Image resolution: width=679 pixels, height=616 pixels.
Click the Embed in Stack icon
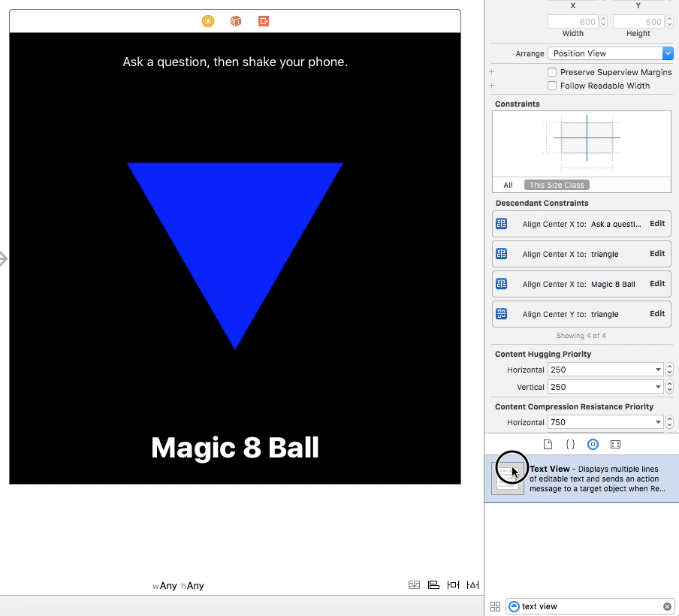click(x=415, y=584)
